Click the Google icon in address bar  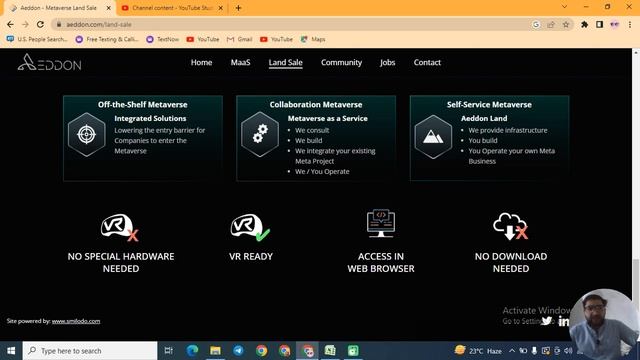(x=536, y=24)
